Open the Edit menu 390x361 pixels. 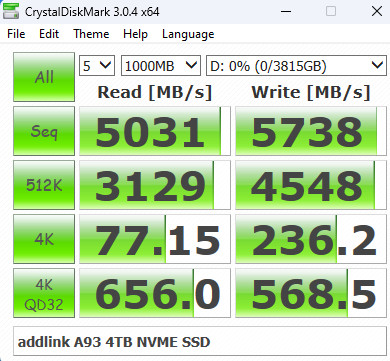(49, 34)
